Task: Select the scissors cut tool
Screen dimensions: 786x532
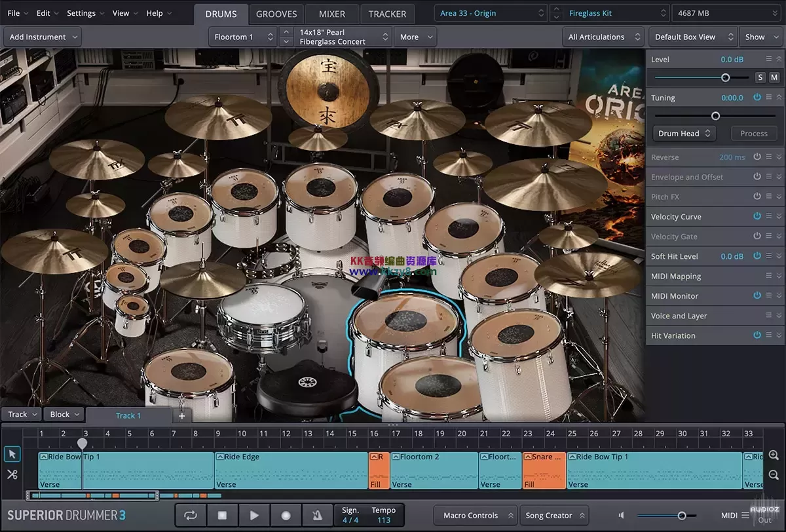Action: point(12,474)
